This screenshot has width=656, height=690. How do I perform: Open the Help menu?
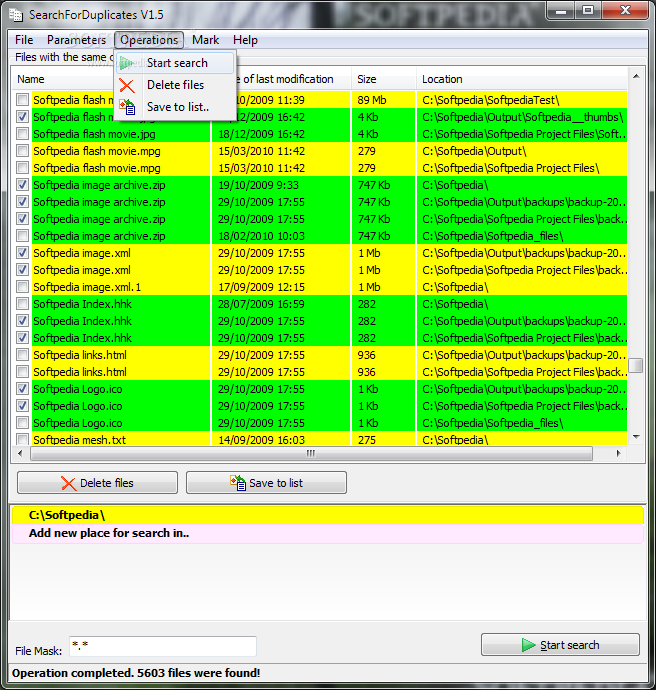[x=245, y=40]
